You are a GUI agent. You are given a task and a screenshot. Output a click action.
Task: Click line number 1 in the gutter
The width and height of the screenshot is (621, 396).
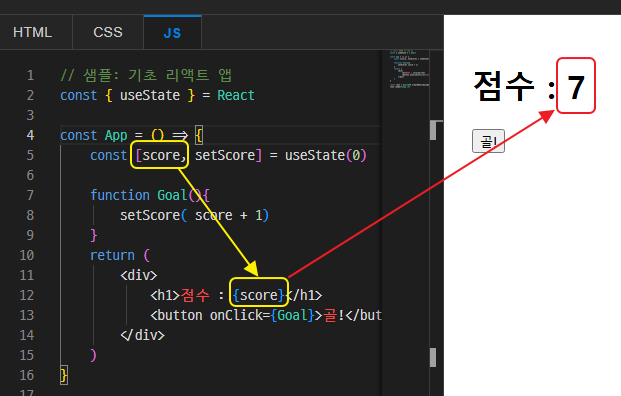click(x=30, y=75)
